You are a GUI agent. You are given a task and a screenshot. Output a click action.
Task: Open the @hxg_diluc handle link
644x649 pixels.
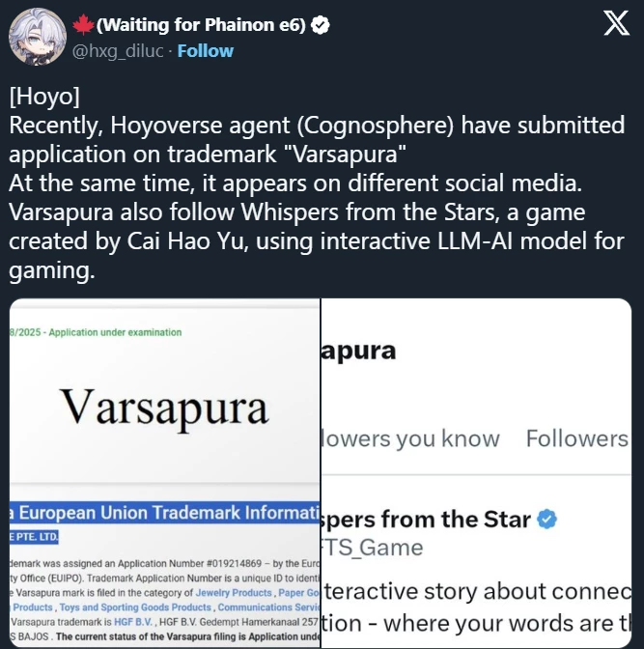[x=118, y=51]
